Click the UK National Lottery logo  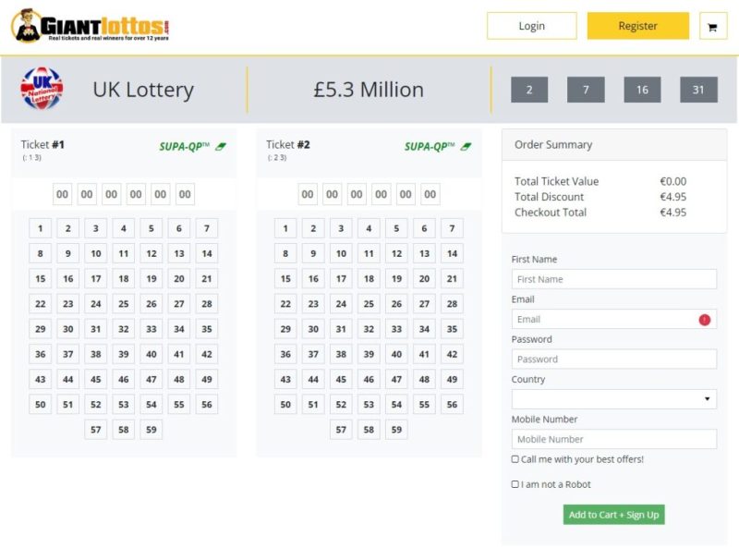point(42,90)
